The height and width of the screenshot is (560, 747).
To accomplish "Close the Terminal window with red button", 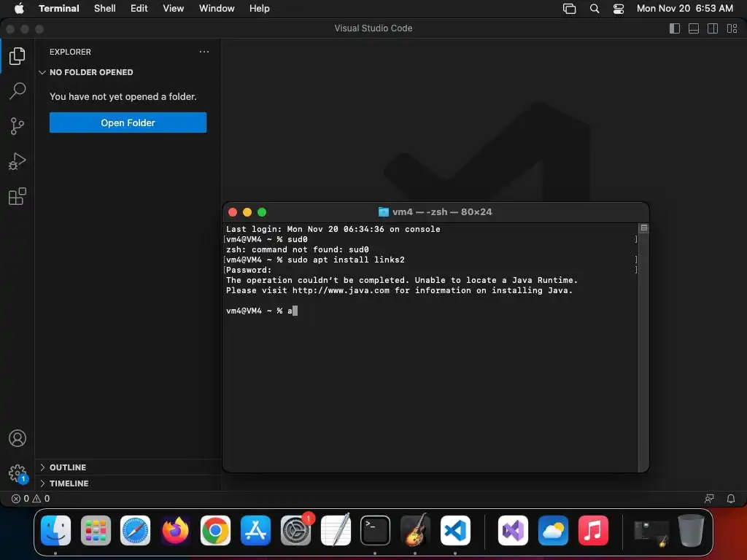I will [233, 212].
